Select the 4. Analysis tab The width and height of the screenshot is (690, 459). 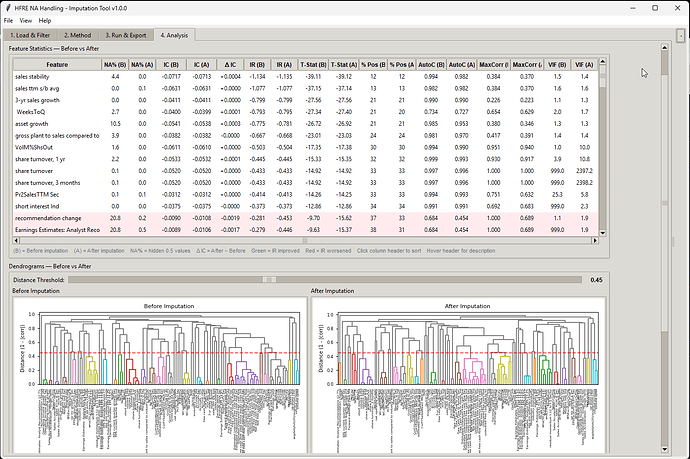pos(175,35)
